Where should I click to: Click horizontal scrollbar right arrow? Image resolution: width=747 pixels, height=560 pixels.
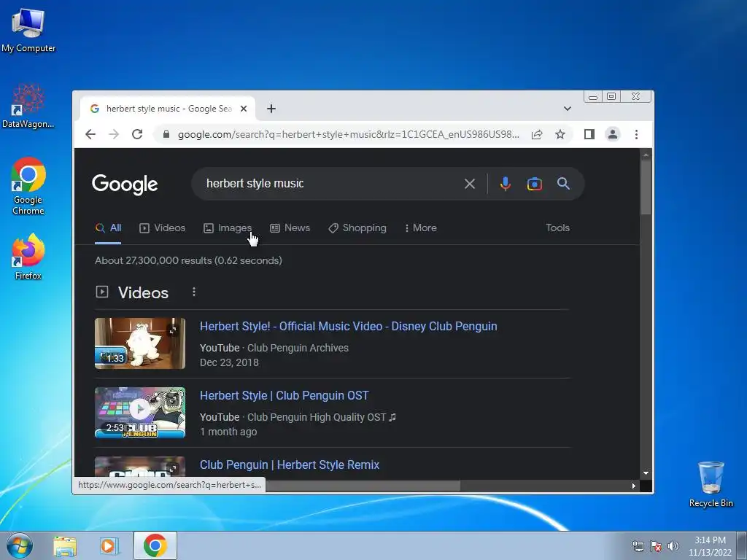click(634, 486)
